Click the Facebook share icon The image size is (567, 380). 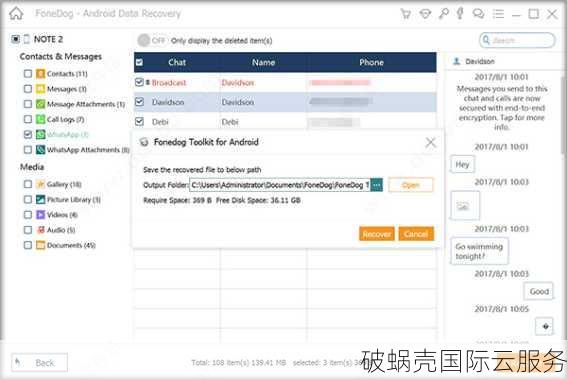460,13
